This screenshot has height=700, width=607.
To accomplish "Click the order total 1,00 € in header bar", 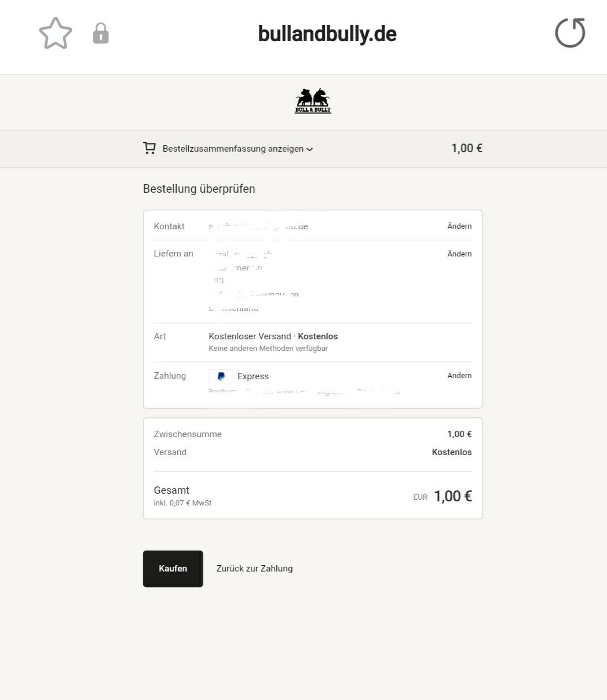I will pos(467,148).
